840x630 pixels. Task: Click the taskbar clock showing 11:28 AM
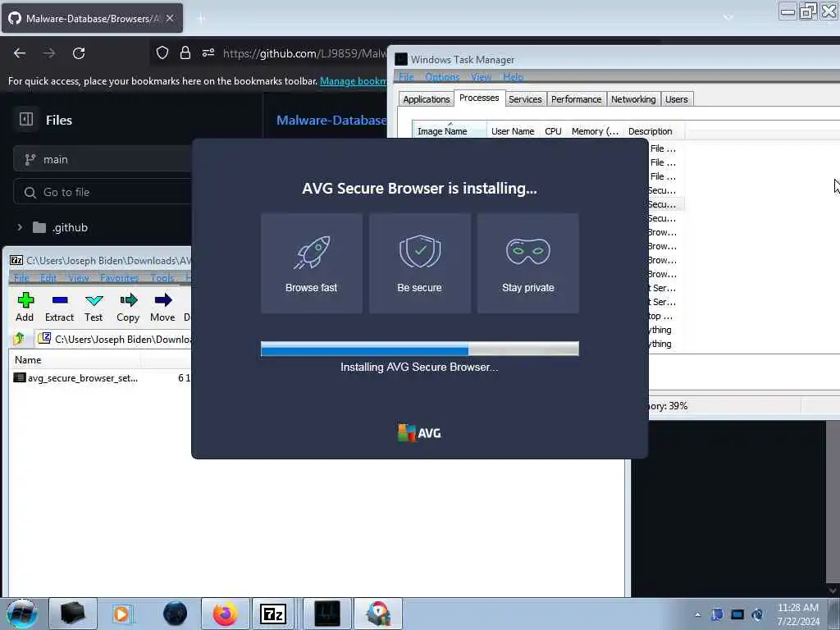[797, 614]
